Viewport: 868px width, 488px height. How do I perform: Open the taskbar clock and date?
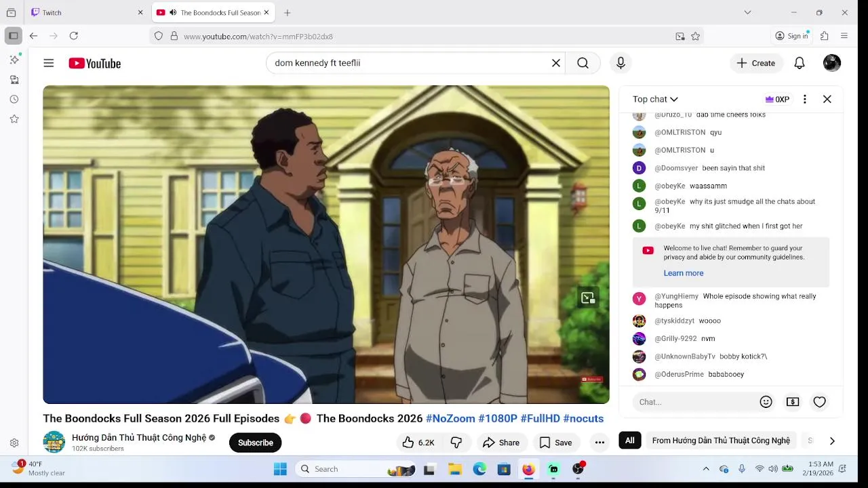coord(818,468)
